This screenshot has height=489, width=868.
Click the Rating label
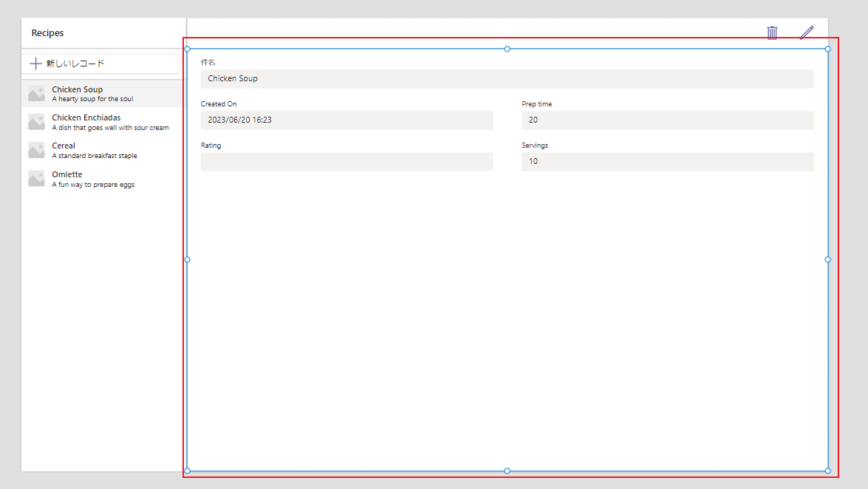click(211, 146)
